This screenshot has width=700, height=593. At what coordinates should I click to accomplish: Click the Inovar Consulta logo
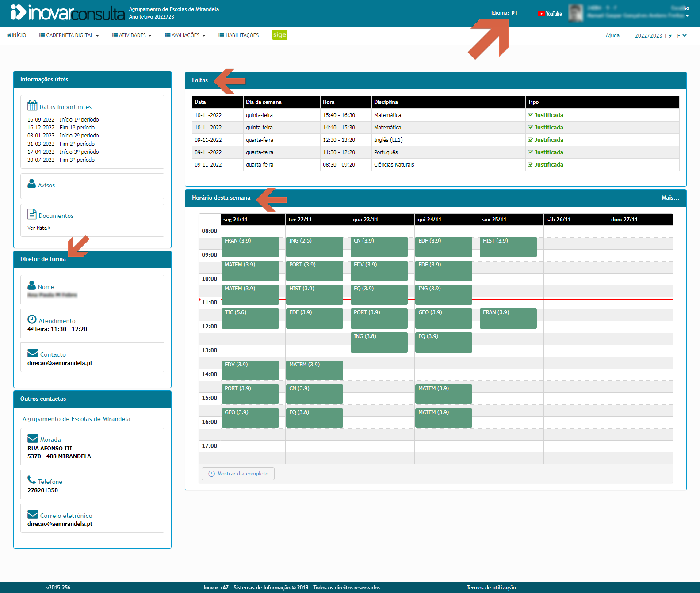pos(67,13)
